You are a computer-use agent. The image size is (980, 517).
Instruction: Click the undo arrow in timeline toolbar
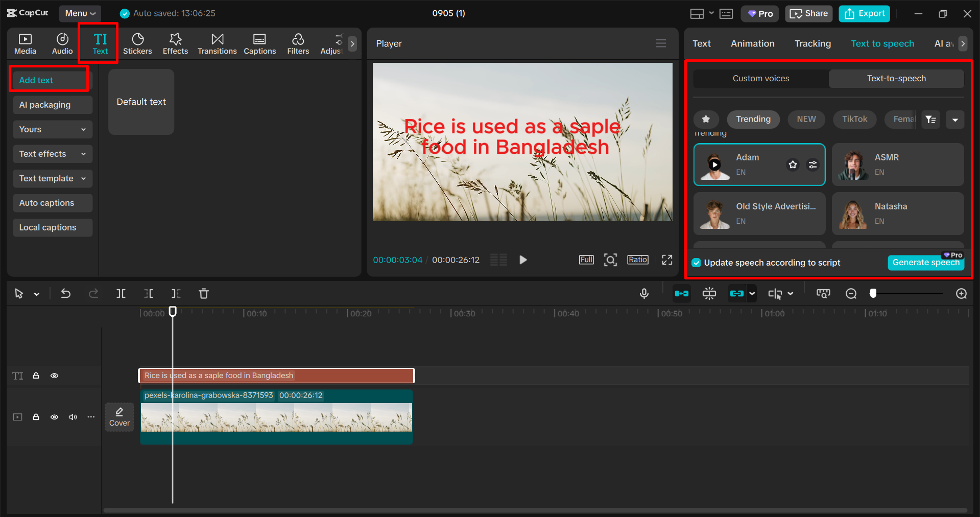click(66, 294)
